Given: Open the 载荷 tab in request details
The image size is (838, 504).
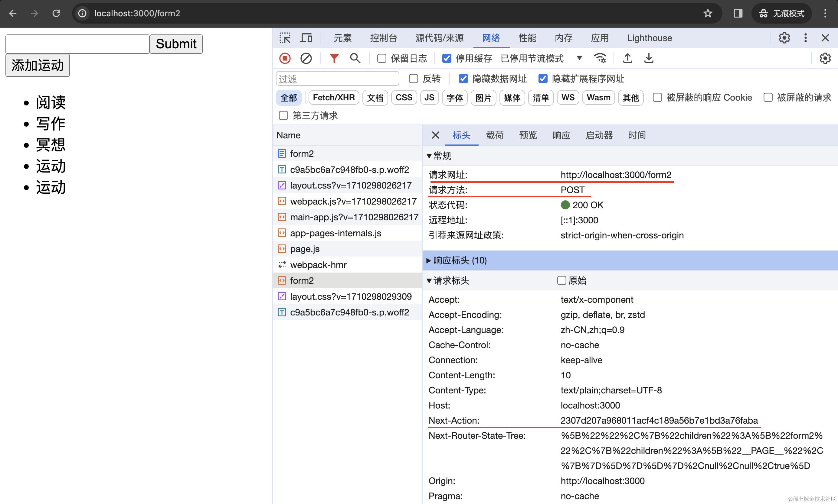Looking at the screenshot, I should coord(495,135).
